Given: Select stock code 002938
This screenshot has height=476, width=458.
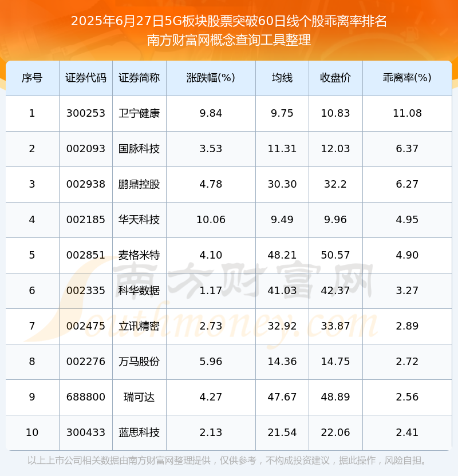Looking at the screenshot, I should (86, 184).
